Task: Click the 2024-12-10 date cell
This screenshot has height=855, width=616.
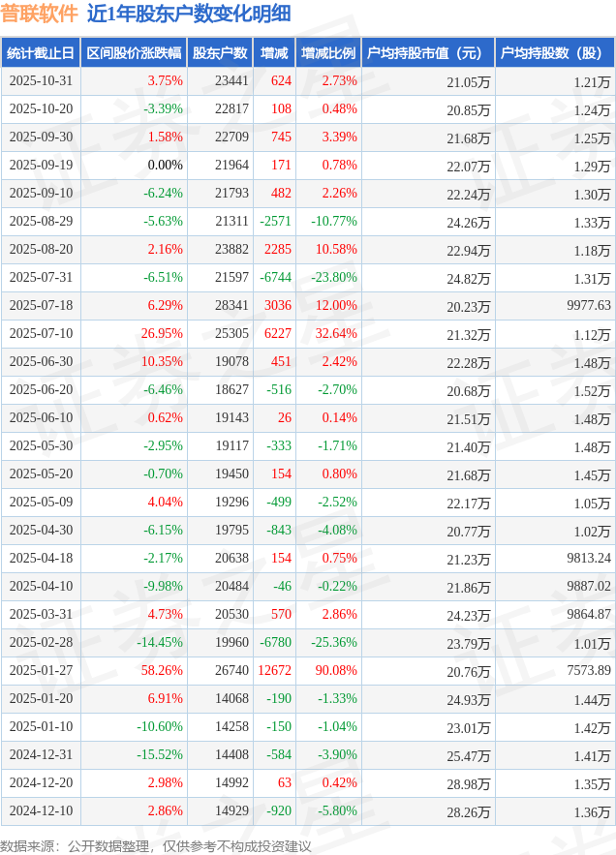Action: click(40, 810)
